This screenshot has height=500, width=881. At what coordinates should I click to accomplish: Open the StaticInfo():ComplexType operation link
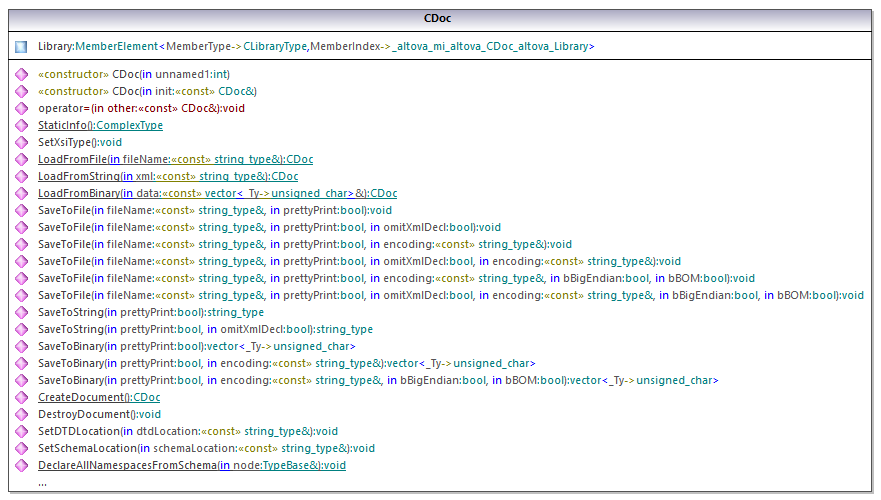point(100,125)
